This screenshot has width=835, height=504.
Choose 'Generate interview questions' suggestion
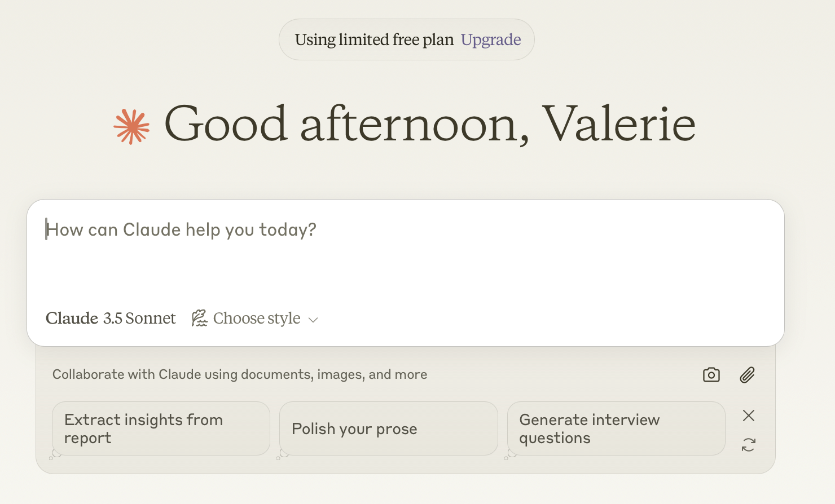(616, 428)
